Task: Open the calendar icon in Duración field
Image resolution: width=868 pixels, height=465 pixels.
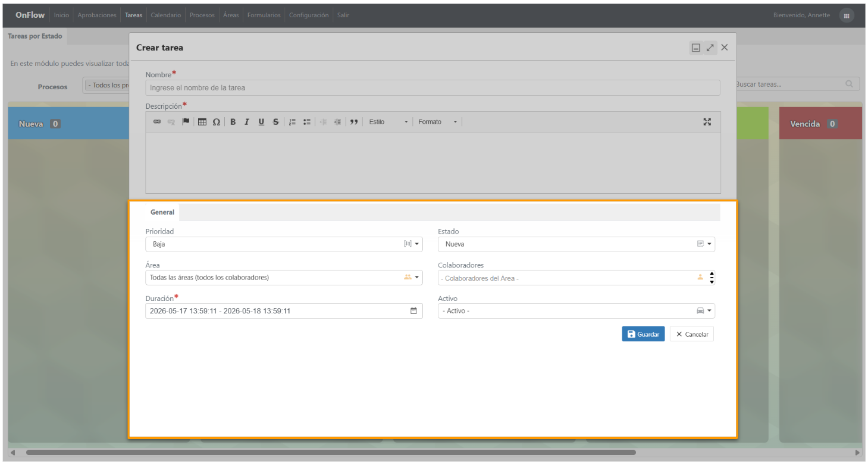Action: [413, 310]
